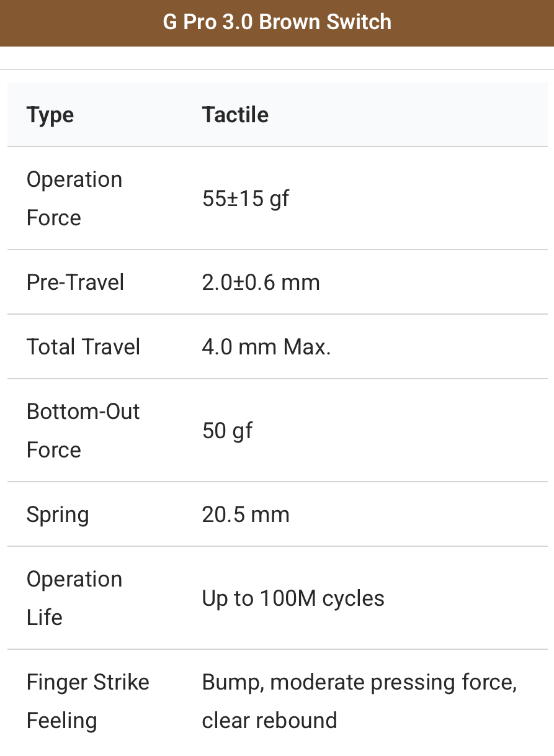The height and width of the screenshot is (756, 554).
Task: Select the Finger Strike Feeling label
Action: point(87,701)
